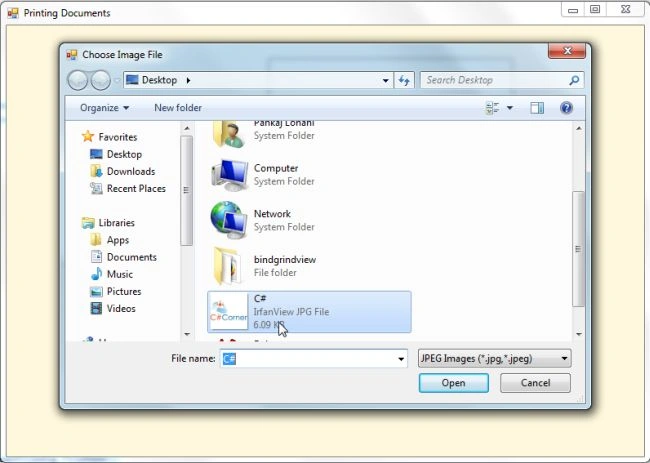Screen dimensions: 650x463
Task: Click the Desktop icon in the address bar
Action: [x=132, y=80]
